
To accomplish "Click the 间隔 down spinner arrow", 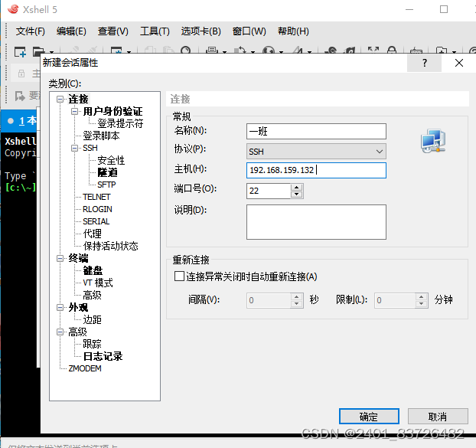I will pyautogui.click(x=297, y=304).
